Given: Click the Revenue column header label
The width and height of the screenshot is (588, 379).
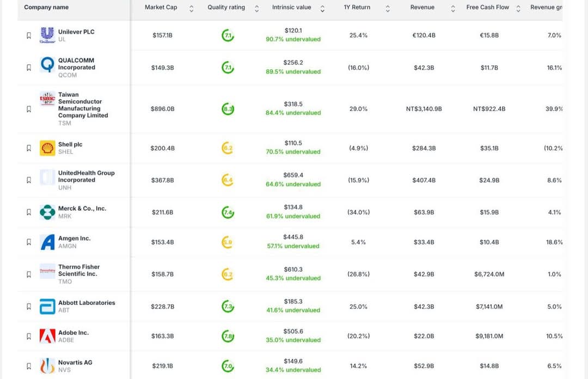Looking at the screenshot, I should click(422, 7).
